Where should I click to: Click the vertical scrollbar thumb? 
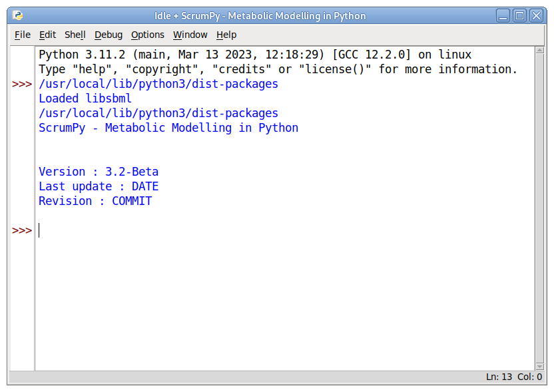click(x=539, y=208)
